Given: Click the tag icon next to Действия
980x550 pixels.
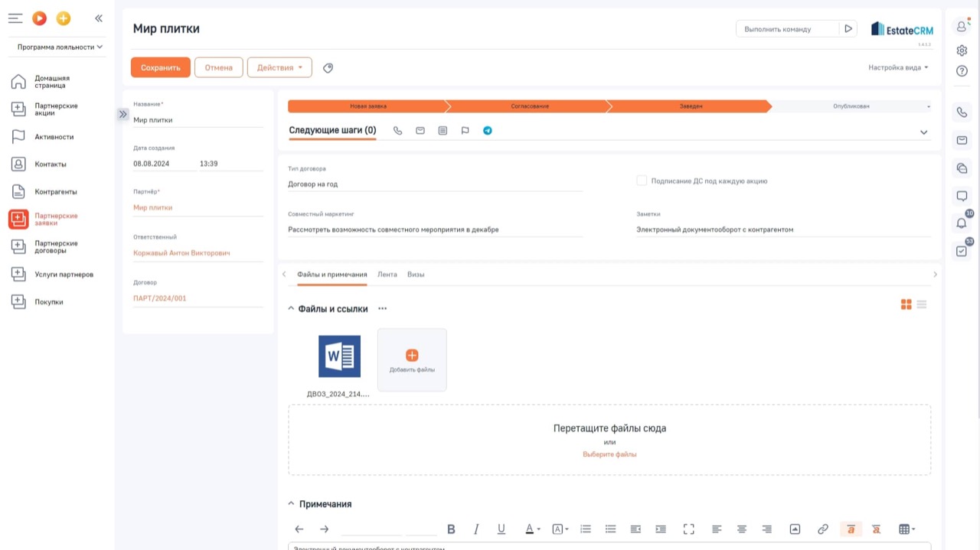Looking at the screenshot, I should 328,68.
